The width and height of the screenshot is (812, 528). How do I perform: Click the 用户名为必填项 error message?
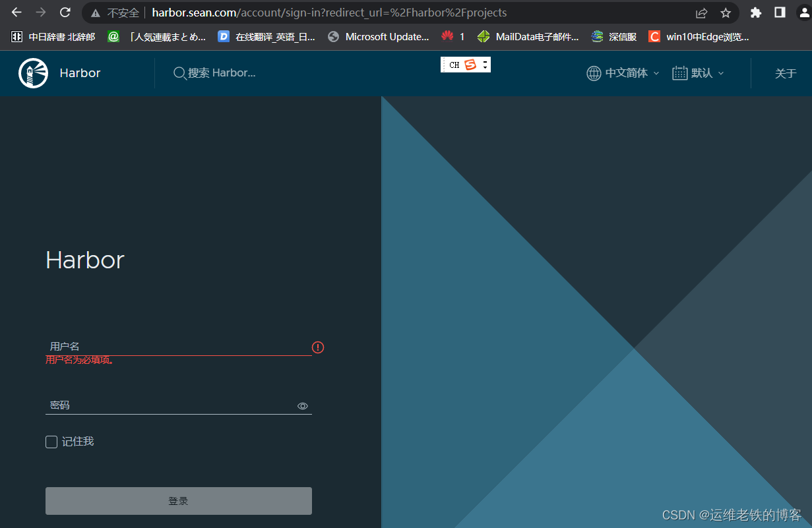pos(80,360)
